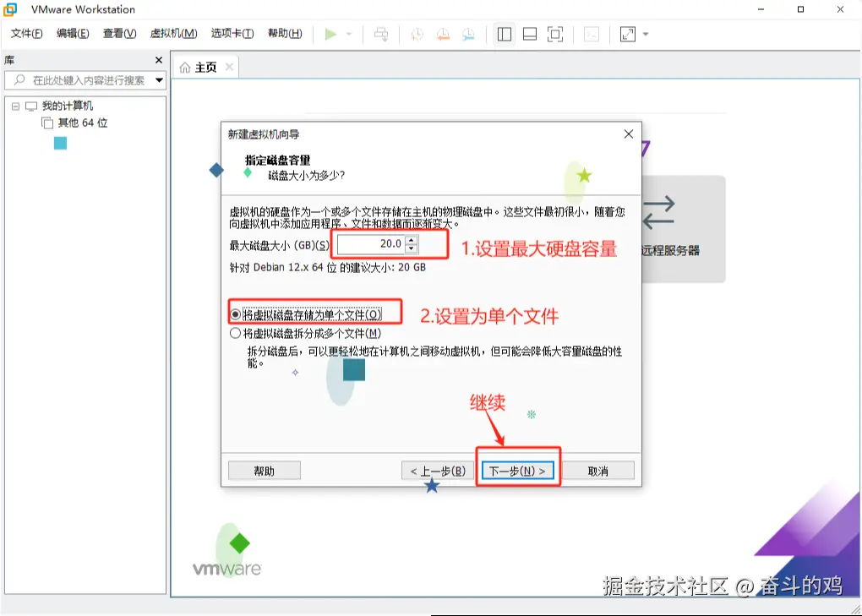Image resolution: width=862 pixels, height=616 pixels.
Task: Select 我的计算机 in the library tree
Action: pyautogui.click(x=67, y=106)
